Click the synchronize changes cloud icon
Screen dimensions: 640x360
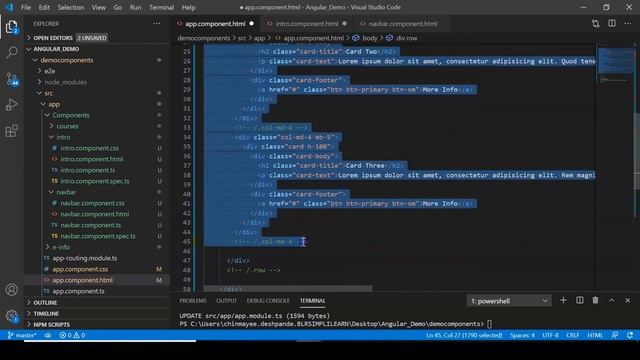pyautogui.click(x=48, y=335)
